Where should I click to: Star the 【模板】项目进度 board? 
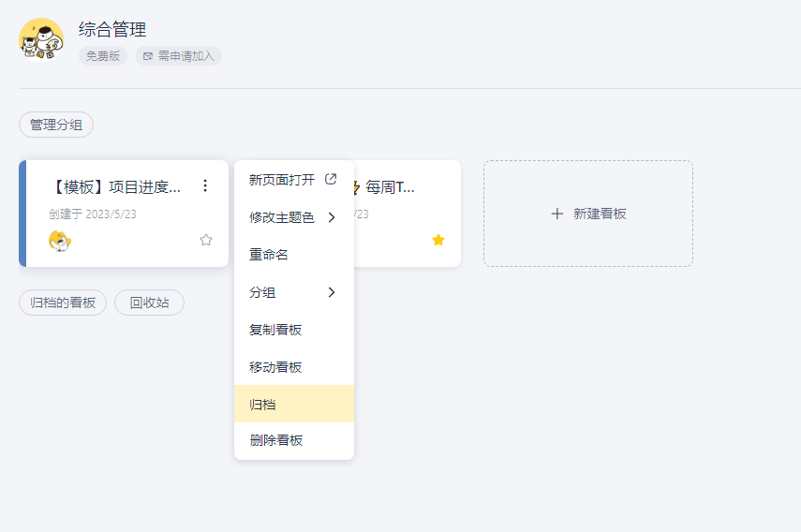click(x=206, y=240)
